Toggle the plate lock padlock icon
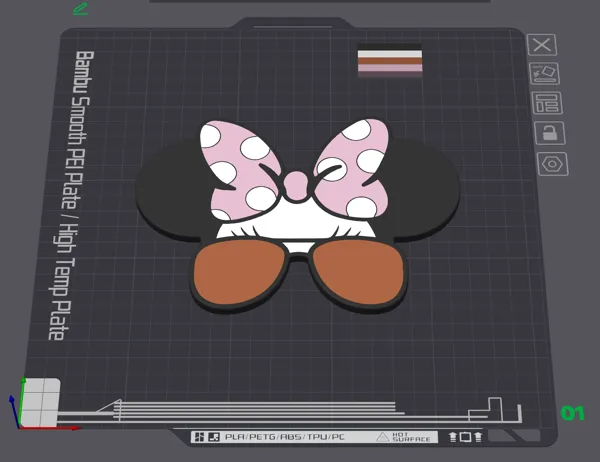 550,133
